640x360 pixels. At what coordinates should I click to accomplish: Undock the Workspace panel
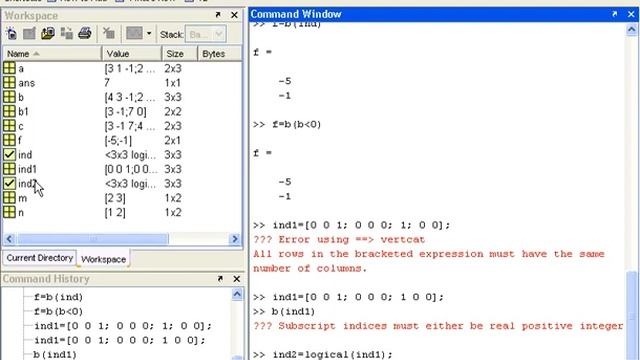click(x=218, y=15)
